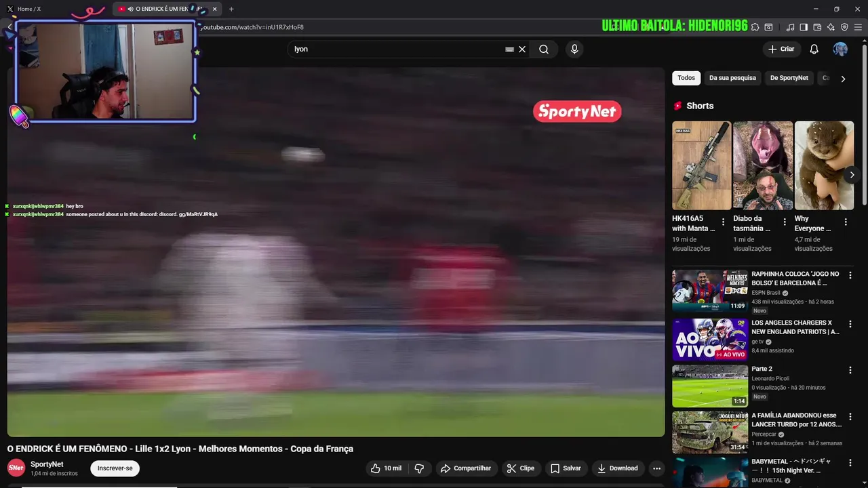Click the Leonardo Picoli channel name
868x488 pixels.
point(770,379)
